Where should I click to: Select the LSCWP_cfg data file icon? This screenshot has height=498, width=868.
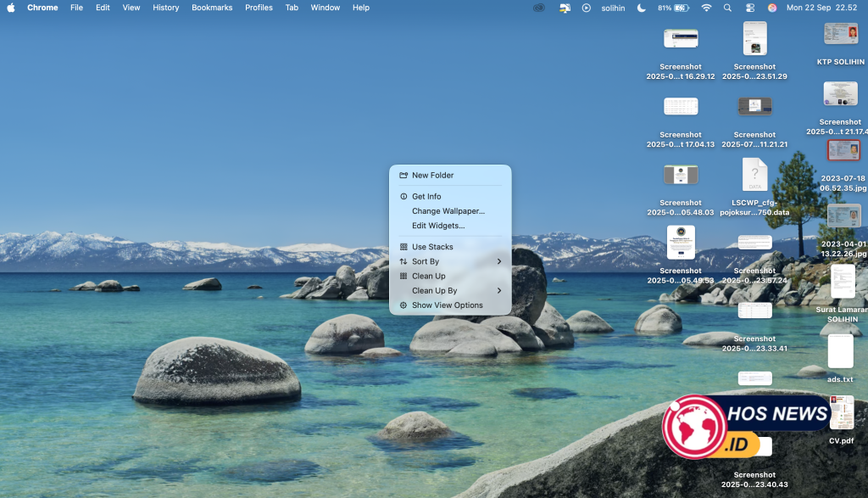coord(754,174)
